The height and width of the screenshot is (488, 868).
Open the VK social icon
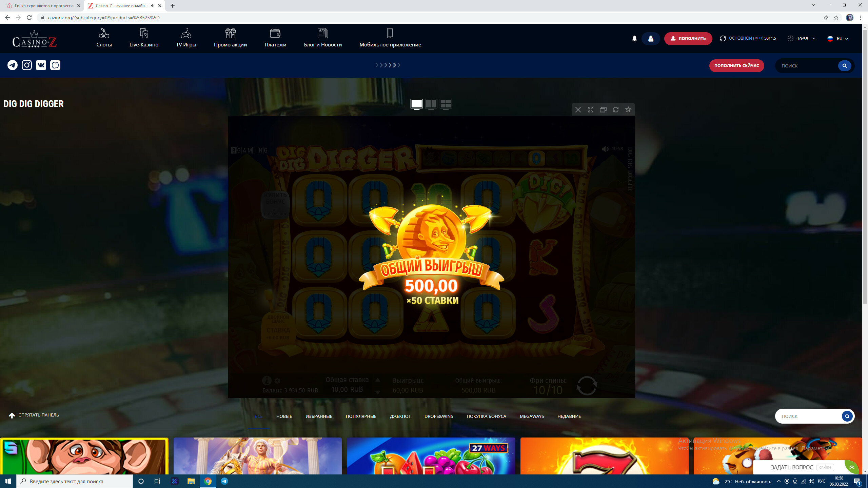coord(41,65)
